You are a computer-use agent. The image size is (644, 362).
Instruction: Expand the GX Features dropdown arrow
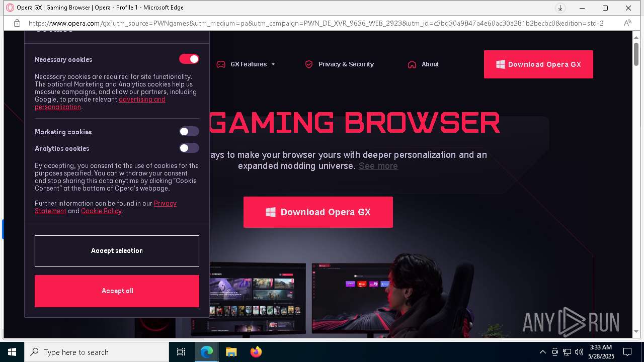point(273,64)
